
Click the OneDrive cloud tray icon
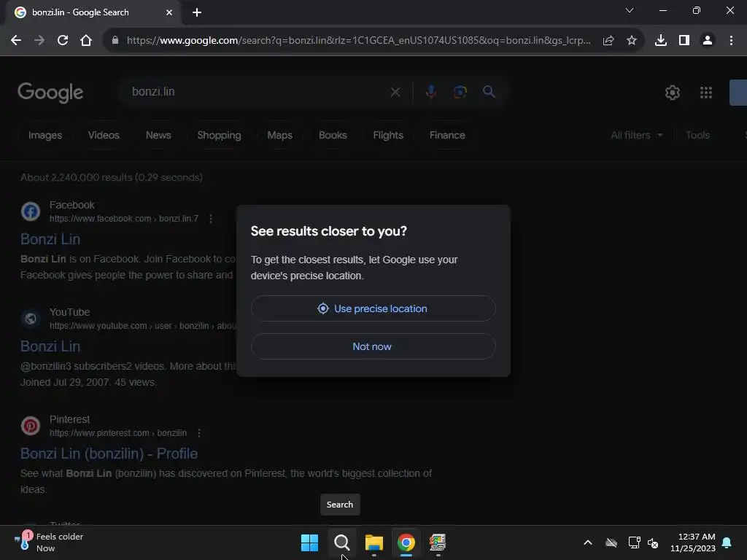(x=611, y=542)
